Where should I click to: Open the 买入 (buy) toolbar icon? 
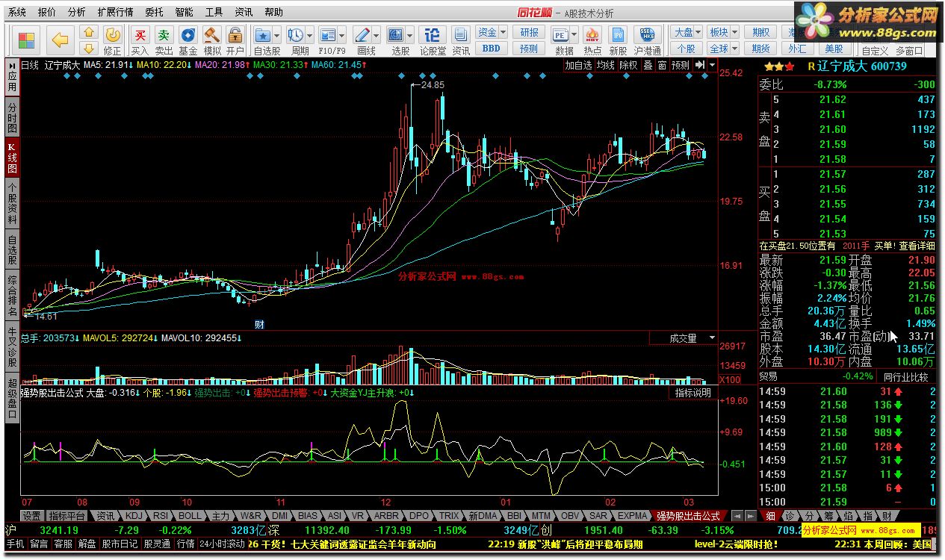[x=140, y=34]
